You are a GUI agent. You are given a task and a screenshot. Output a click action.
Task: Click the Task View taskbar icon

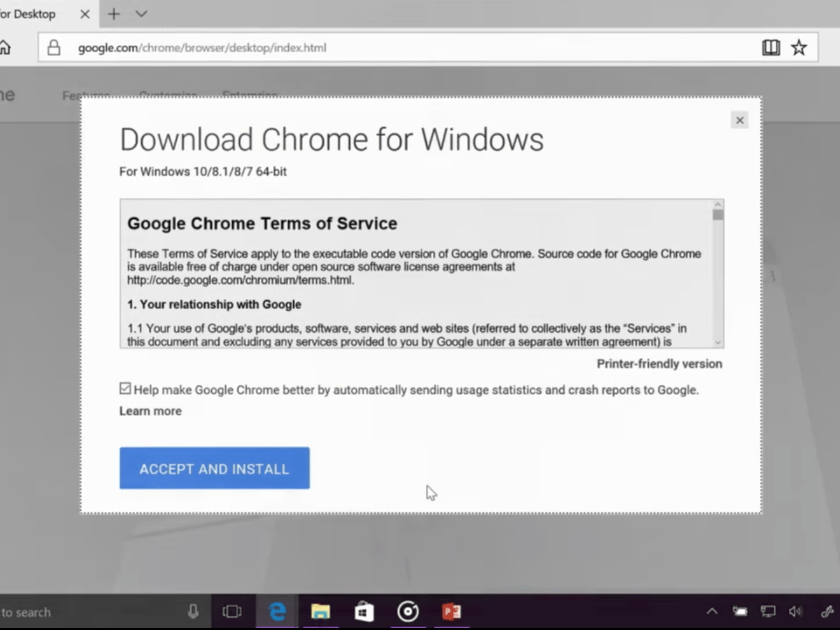coord(232,612)
